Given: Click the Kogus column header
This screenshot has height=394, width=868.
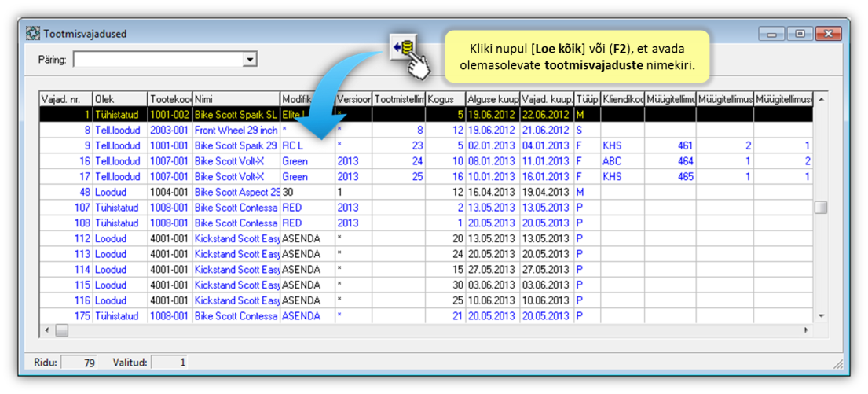Looking at the screenshot, I should point(445,99).
